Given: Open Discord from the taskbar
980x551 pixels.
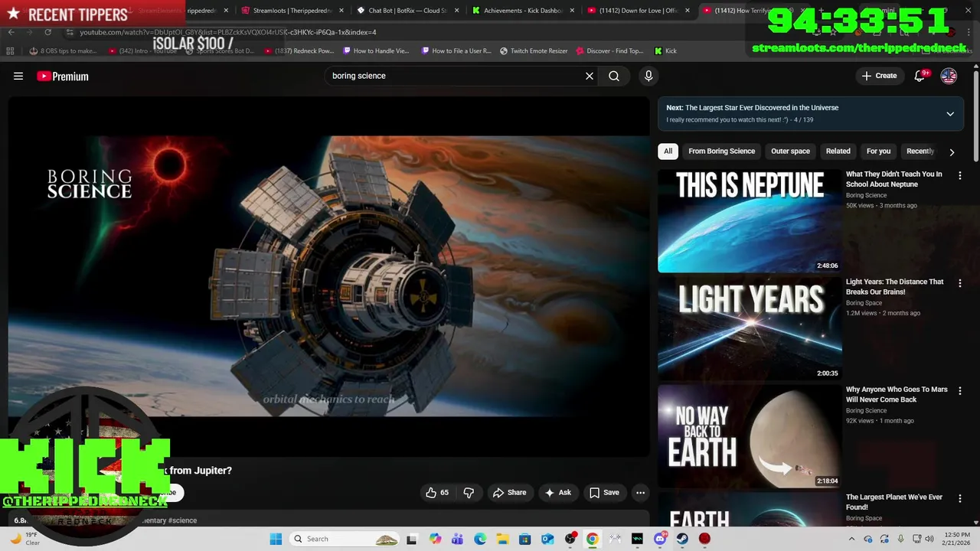Looking at the screenshot, I should 660,539.
